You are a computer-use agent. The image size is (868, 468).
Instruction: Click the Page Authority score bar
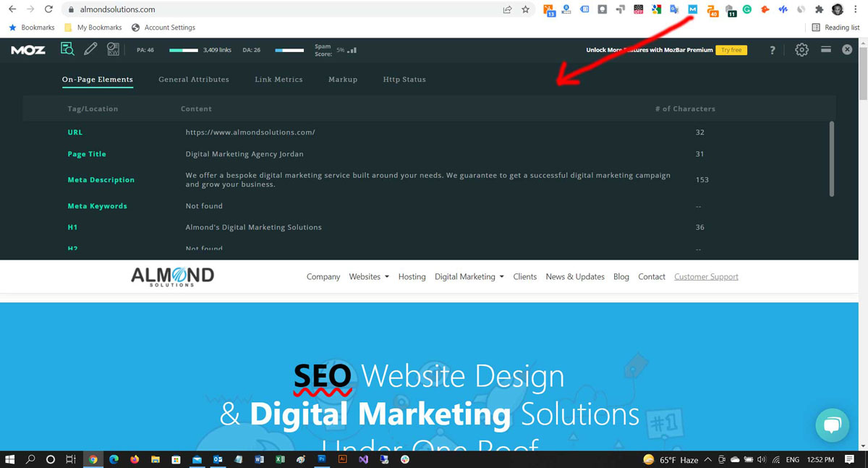tap(184, 50)
